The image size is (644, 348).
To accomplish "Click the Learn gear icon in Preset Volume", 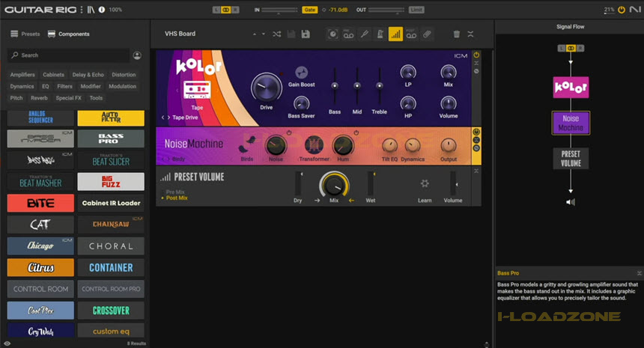I will (x=425, y=183).
